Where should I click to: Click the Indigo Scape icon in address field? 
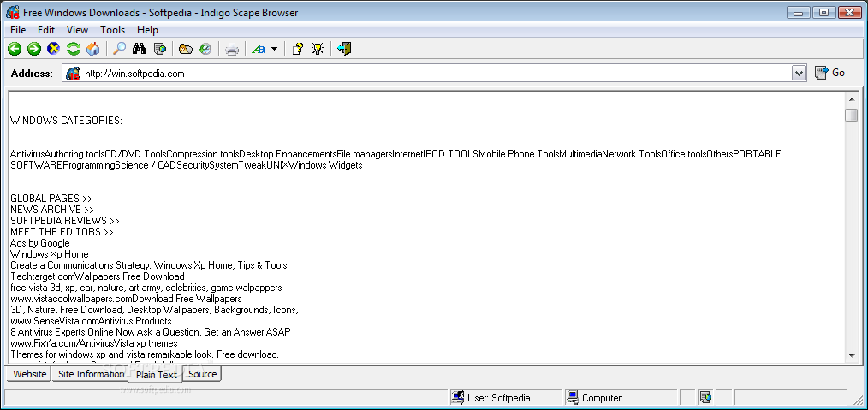(x=73, y=73)
